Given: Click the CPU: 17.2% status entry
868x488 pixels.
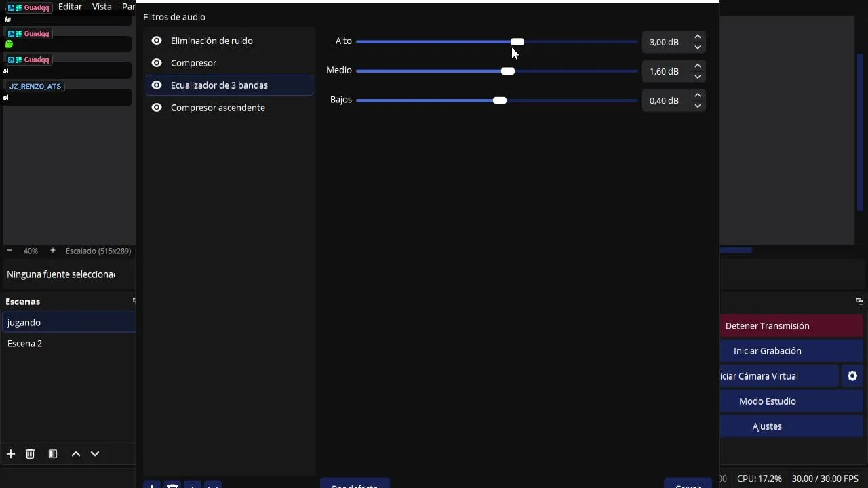Looking at the screenshot, I should [x=759, y=479].
